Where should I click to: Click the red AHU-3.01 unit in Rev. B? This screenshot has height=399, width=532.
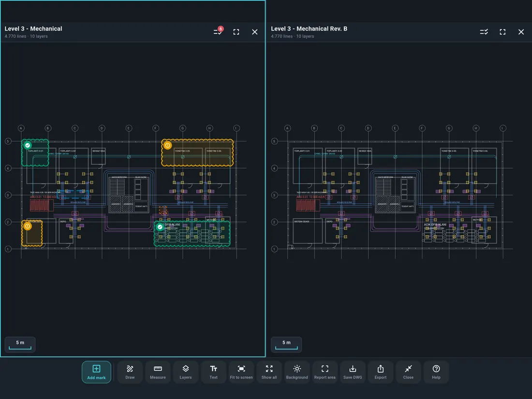[308, 205]
